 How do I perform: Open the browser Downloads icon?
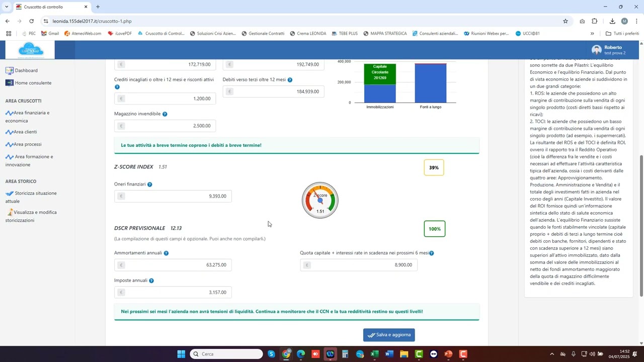612,21
